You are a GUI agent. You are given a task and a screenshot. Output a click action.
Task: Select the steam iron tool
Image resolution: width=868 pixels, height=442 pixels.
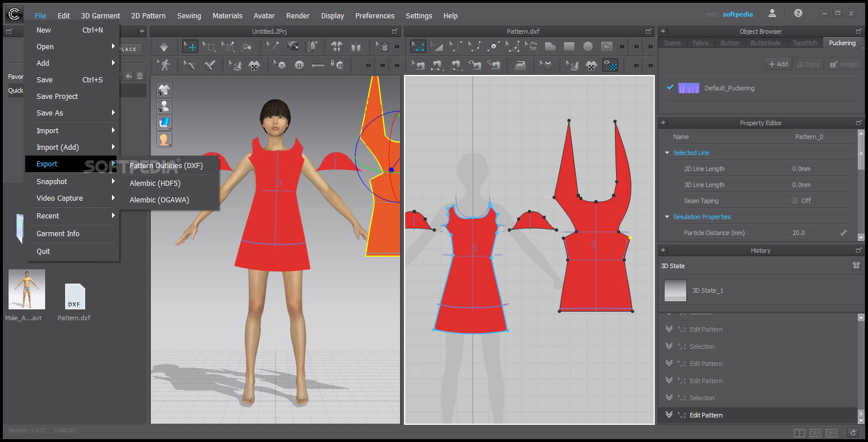point(521,65)
